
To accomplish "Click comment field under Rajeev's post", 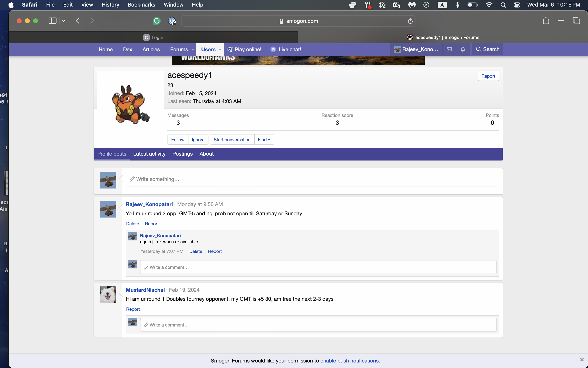I will 318,267.
